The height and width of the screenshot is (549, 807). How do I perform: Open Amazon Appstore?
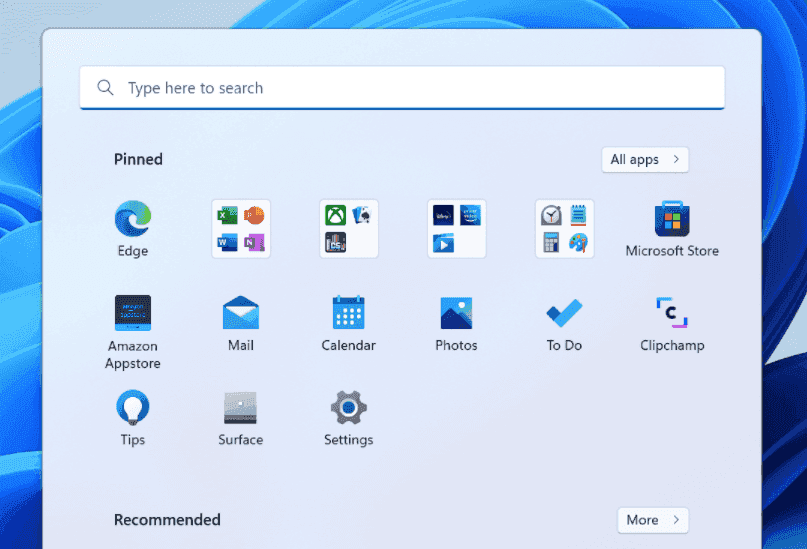pyautogui.click(x=133, y=332)
